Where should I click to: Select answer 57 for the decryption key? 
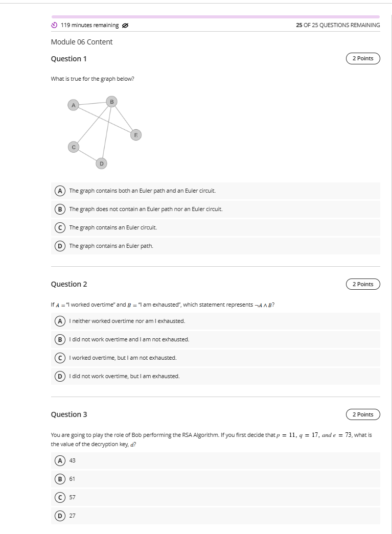click(x=60, y=497)
